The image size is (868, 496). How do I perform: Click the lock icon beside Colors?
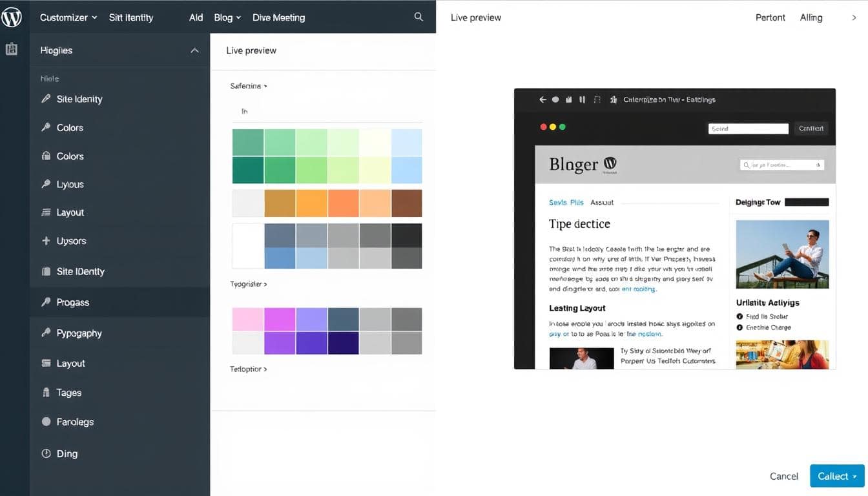click(x=45, y=156)
